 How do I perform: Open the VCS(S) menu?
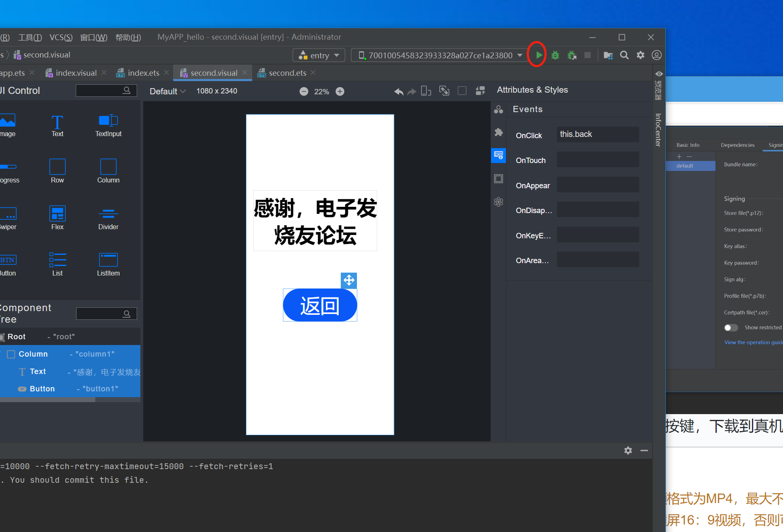(x=61, y=37)
